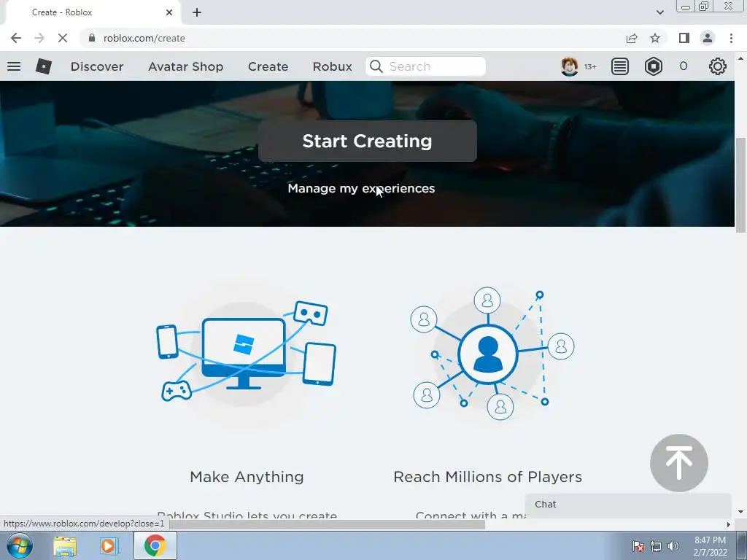Open the Roblox hamburger navigation menu
Viewport: 747px width, 560px height.
tap(14, 66)
